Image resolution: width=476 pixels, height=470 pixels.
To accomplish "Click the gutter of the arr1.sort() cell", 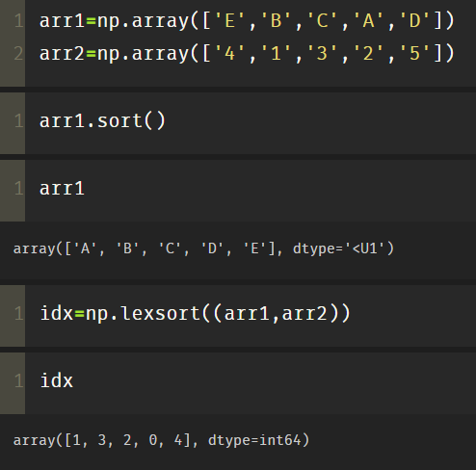I will tap(13, 123).
